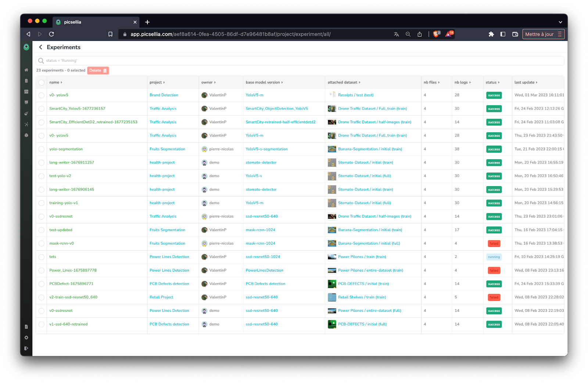Select the SmartCity_Yolov5-1677236157 row checkbox
Screen dimensions: 588x383
[x=42, y=109]
